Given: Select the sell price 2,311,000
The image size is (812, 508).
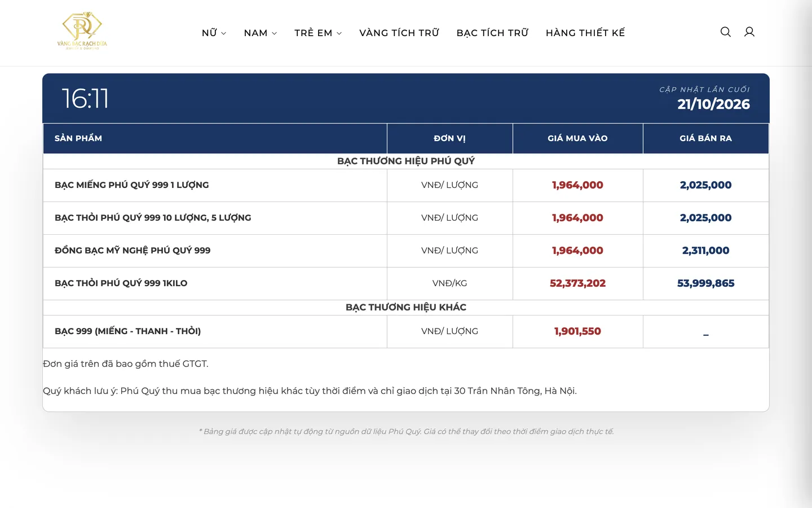Looking at the screenshot, I should pos(706,251).
